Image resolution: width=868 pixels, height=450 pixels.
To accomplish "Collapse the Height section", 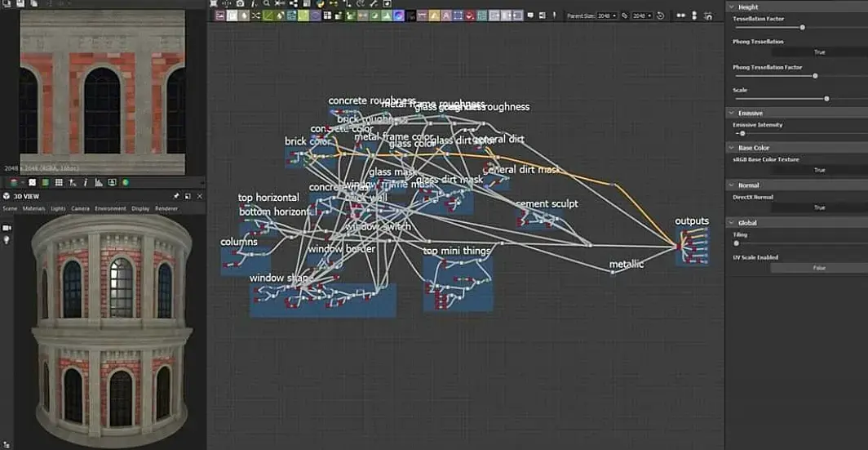I will coord(732,7).
